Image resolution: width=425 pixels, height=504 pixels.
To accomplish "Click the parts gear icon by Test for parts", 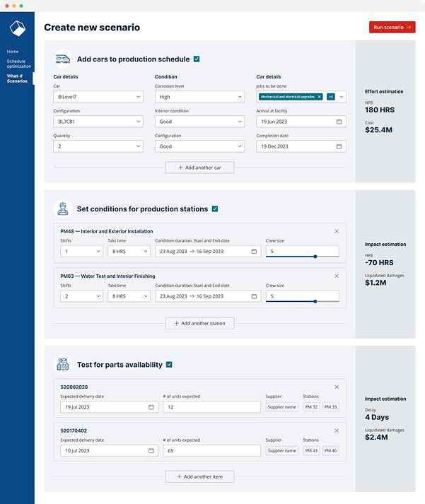I will pyautogui.click(x=63, y=365).
